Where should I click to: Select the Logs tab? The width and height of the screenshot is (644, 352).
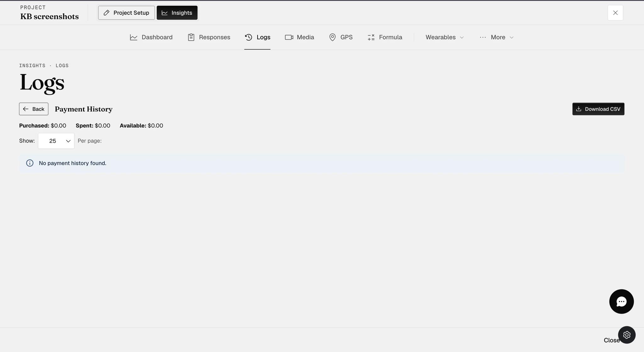[x=258, y=37]
